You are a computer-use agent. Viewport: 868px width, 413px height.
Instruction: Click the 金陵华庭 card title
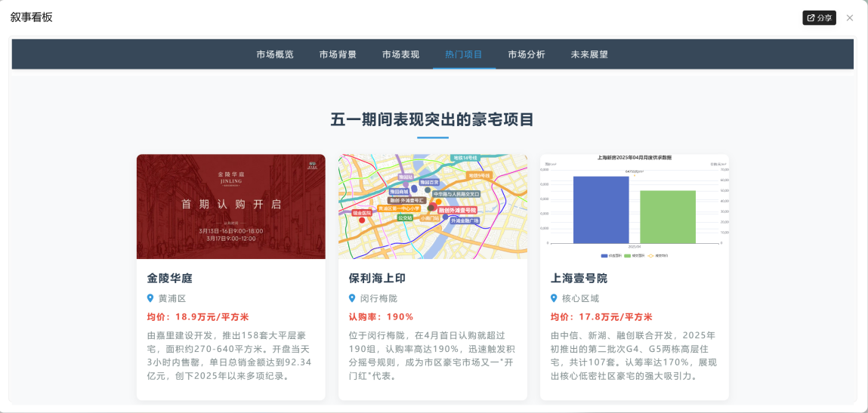[x=170, y=278]
